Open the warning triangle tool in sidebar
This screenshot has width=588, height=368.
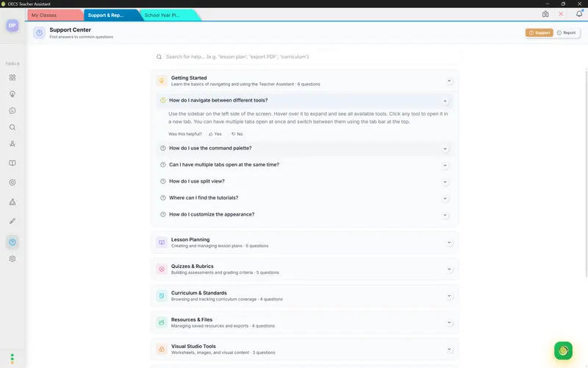(x=12, y=202)
